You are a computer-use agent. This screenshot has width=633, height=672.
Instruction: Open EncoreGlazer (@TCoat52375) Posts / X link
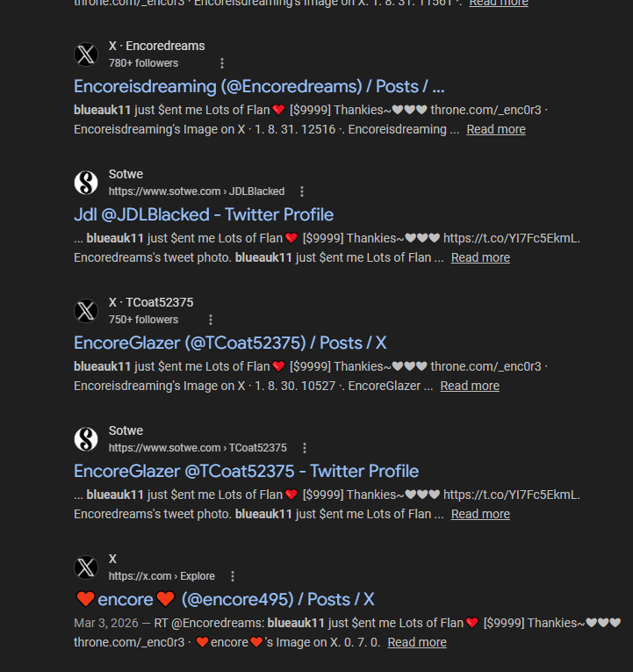click(x=230, y=343)
